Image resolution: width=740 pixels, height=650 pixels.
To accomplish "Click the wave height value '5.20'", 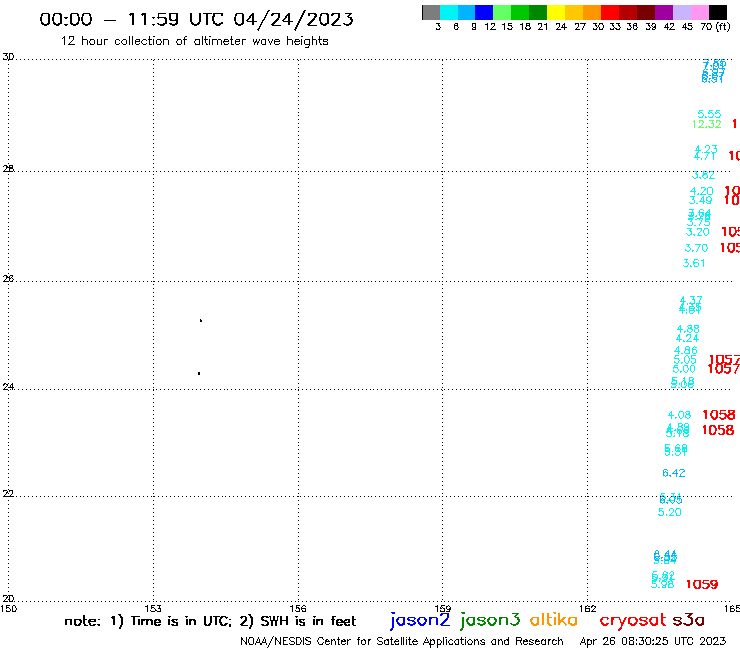I will point(670,512).
